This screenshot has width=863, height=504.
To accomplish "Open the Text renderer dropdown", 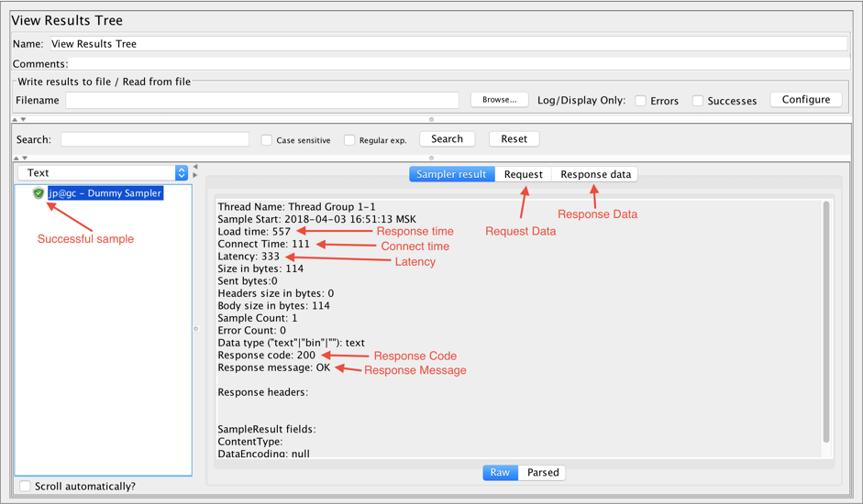I will pos(103,173).
